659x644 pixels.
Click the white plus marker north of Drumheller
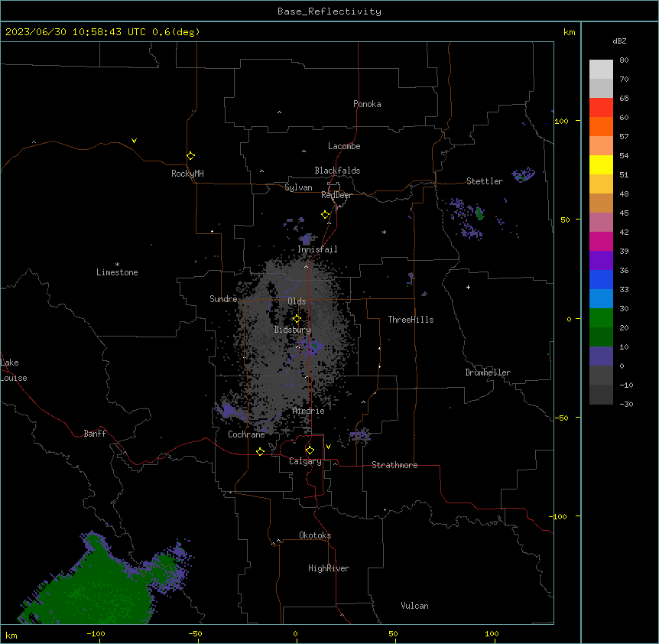click(x=468, y=287)
